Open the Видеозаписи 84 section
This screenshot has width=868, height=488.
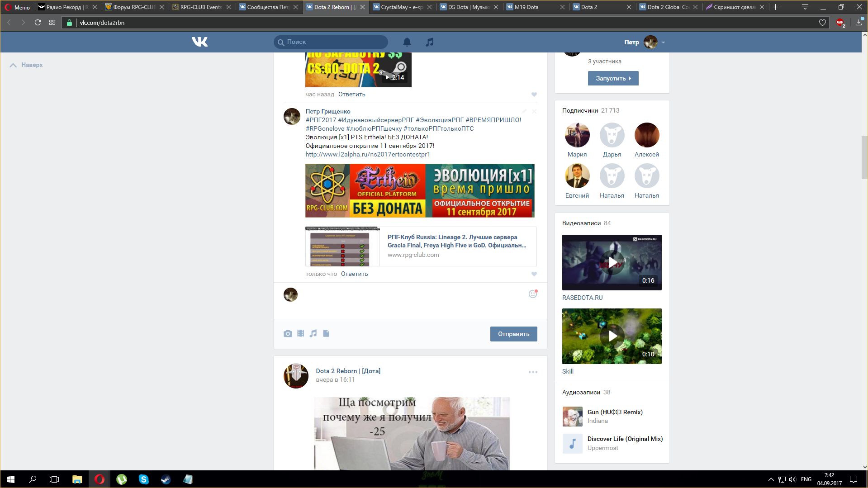[586, 223]
